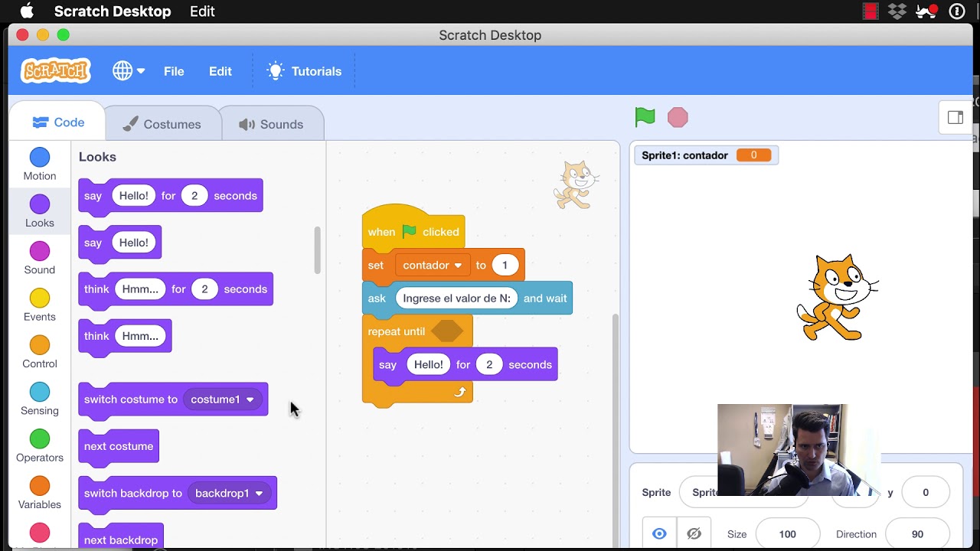
Task: Click the value field in set contador block
Action: coord(505,265)
